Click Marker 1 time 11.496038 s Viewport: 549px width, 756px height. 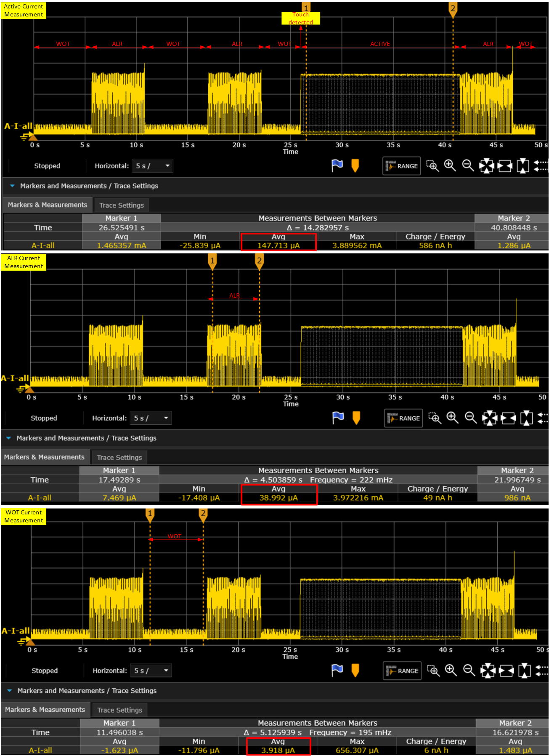tap(120, 732)
